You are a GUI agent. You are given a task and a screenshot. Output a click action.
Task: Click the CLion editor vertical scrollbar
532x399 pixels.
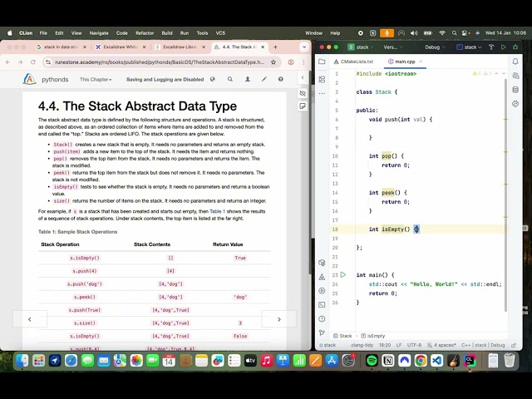click(506, 195)
